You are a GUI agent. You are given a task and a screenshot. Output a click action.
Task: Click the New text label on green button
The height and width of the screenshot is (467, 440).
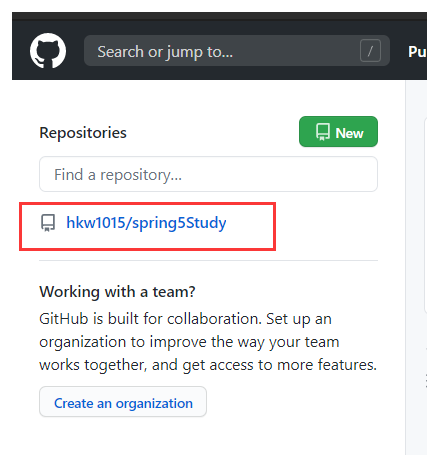349,133
